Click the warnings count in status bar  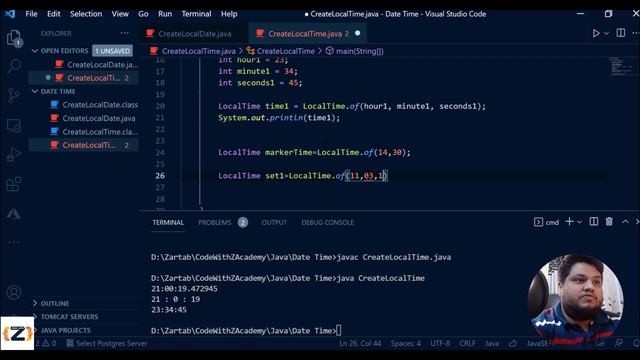pos(49,344)
